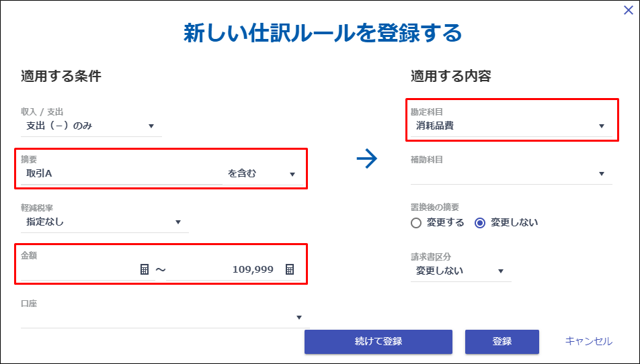Click the 登録 button
The width and height of the screenshot is (640, 364).
502,342
